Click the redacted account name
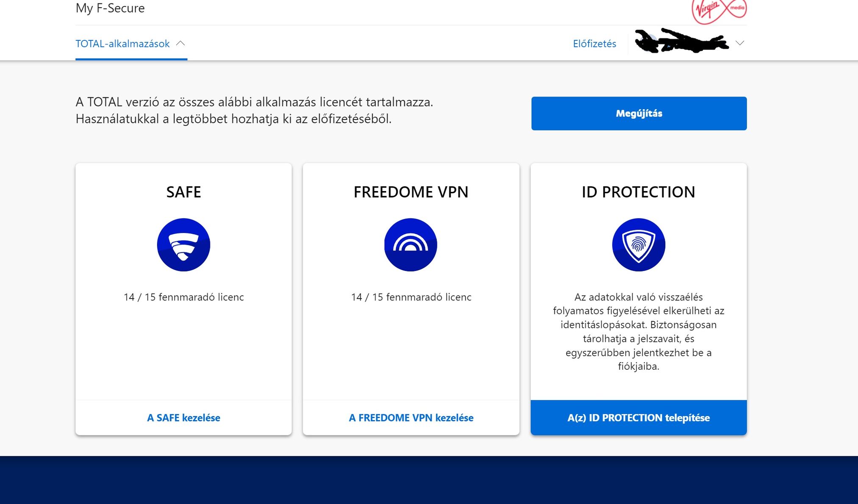 tap(681, 41)
